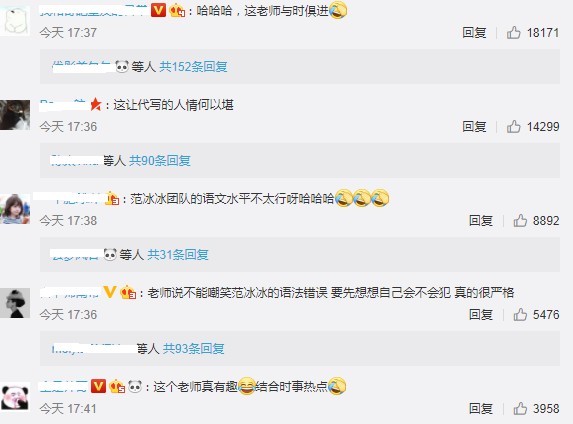The height and width of the screenshot is (424, 573).
Task: Expand 共31条回复 replies
Action: [x=178, y=254]
